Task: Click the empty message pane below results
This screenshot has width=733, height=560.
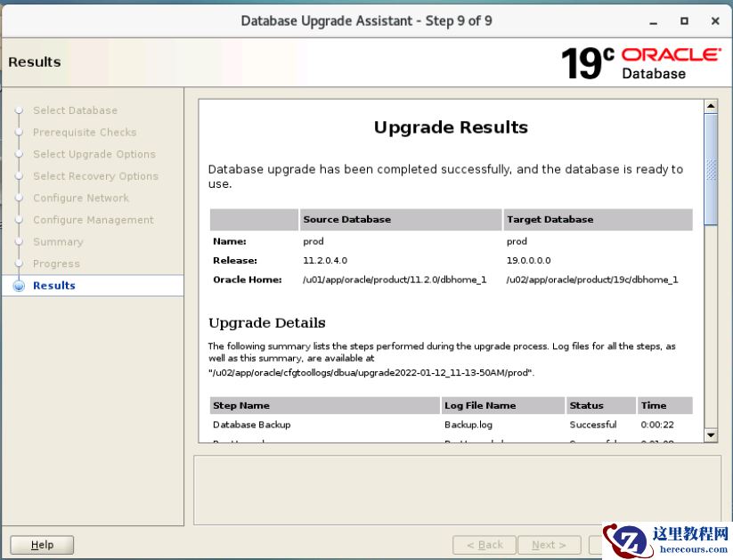Action: click(457, 491)
